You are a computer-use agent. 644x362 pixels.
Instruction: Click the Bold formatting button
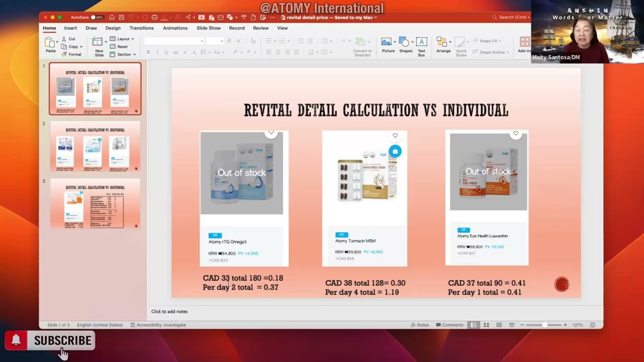click(x=148, y=52)
